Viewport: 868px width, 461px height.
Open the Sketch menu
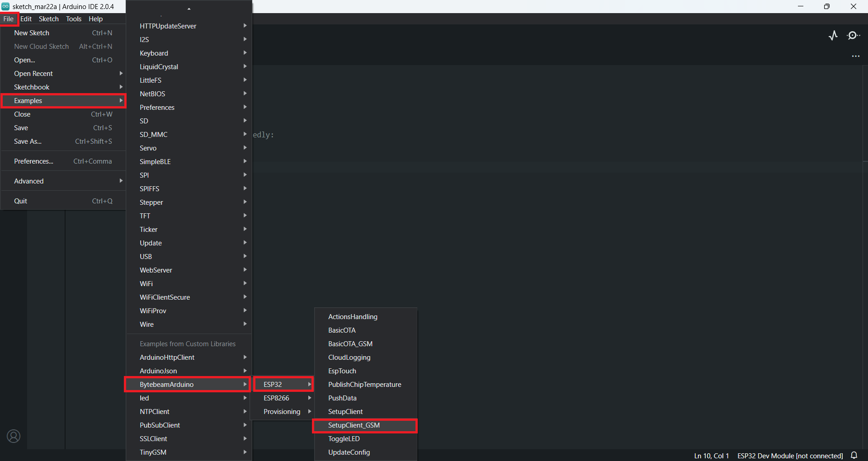point(49,19)
